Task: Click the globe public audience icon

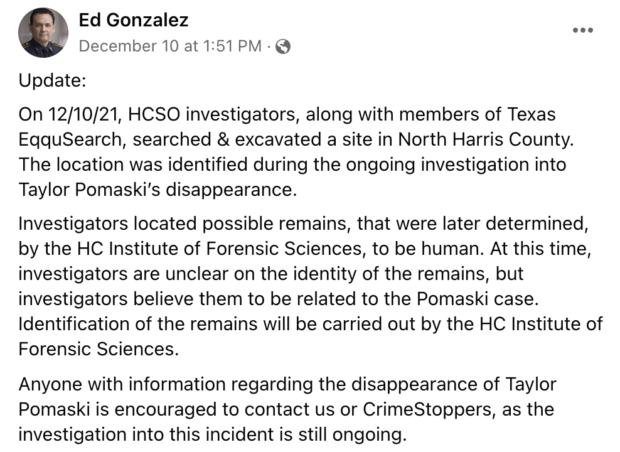Action: coord(283,47)
